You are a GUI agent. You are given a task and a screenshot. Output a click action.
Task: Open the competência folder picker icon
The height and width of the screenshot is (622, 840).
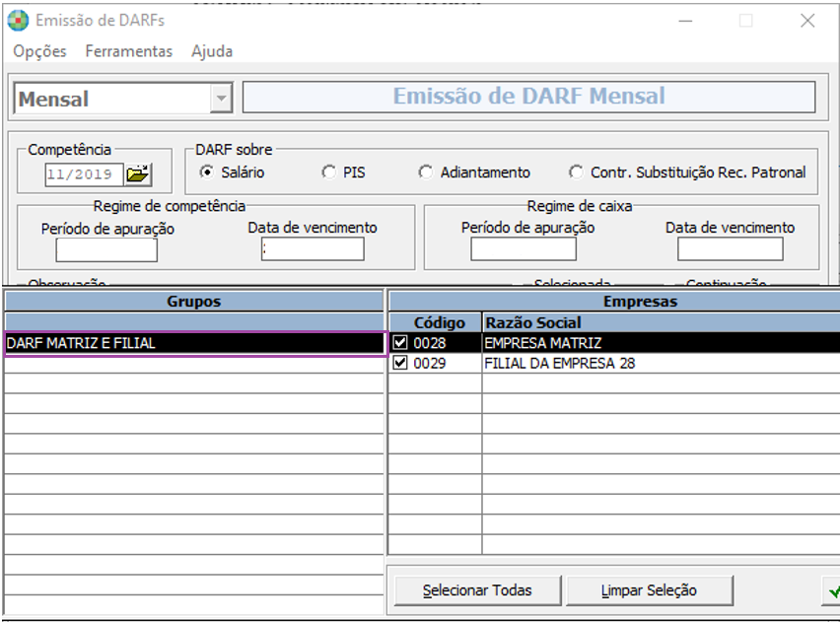coord(138,174)
